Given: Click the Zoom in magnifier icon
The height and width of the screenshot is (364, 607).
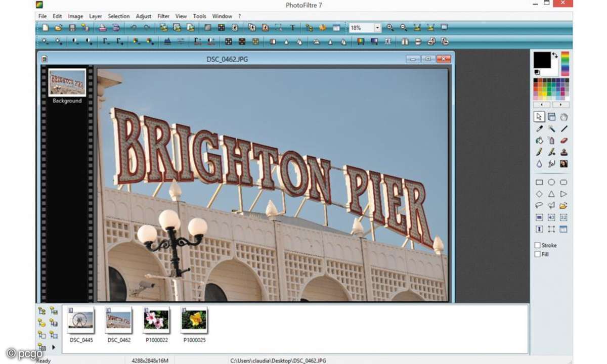Looking at the screenshot, I should [x=390, y=28].
